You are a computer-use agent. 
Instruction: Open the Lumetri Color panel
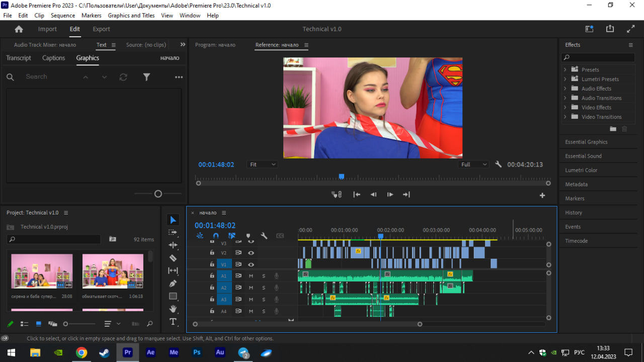[x=581, y=170]
